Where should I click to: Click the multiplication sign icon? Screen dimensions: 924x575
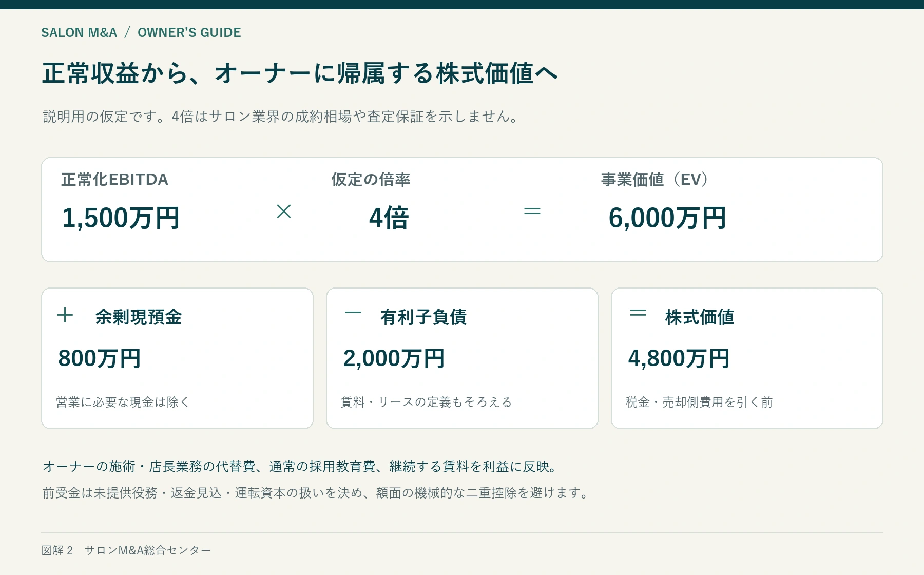284,211
